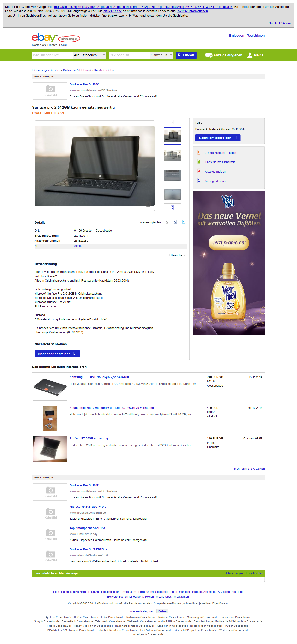Click the last Weiterempfehlen share icon

tap(184, 222)
